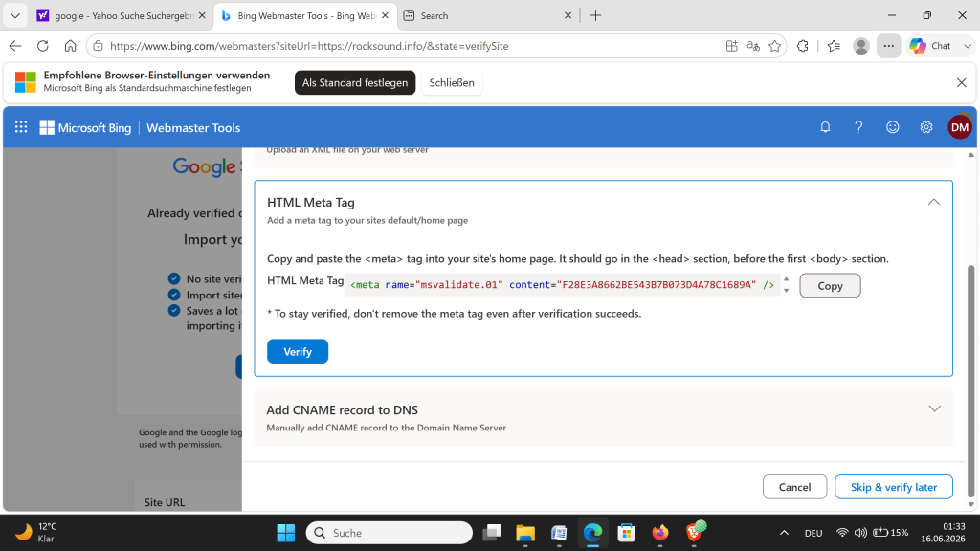Screen dimensions: 980x551
Task: Click the scrollbar down arrow
Action: point(970,505)
